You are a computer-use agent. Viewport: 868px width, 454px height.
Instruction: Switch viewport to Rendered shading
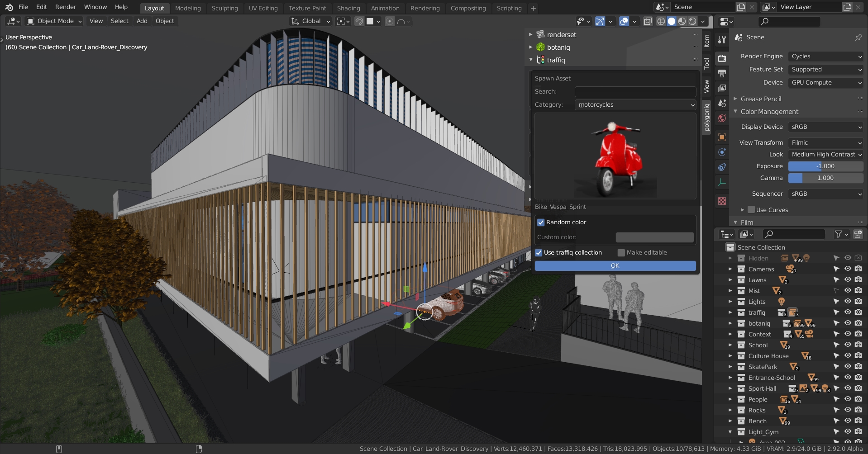[692, 21]
